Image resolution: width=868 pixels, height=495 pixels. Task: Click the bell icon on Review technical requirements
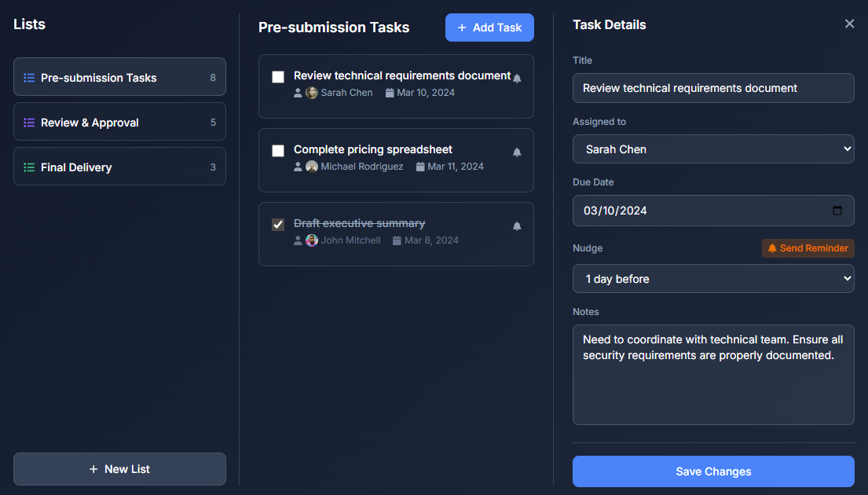(x=518, y=76)
